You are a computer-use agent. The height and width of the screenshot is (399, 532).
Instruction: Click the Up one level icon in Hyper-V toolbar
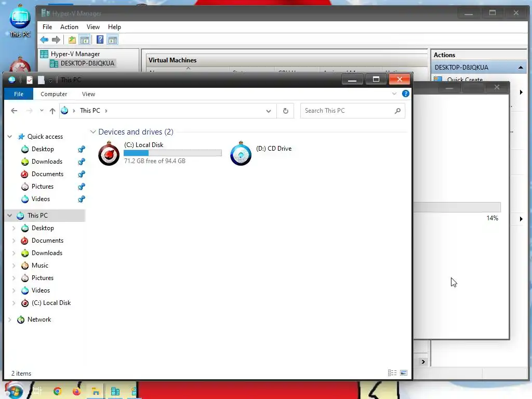tap(72, 39)
